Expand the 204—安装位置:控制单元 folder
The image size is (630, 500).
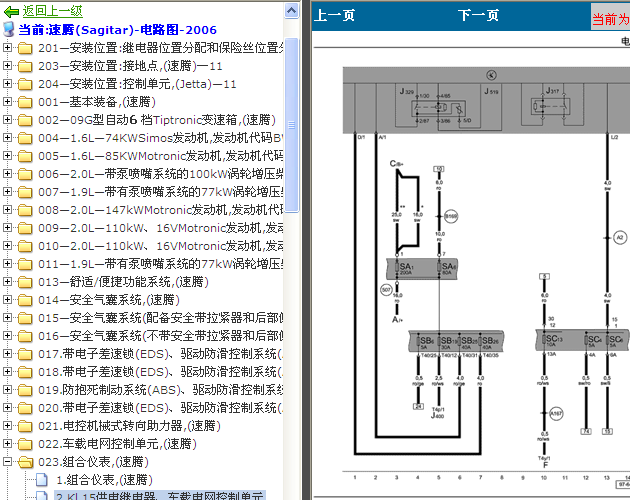pyautogui.click(x=7, y=84)
